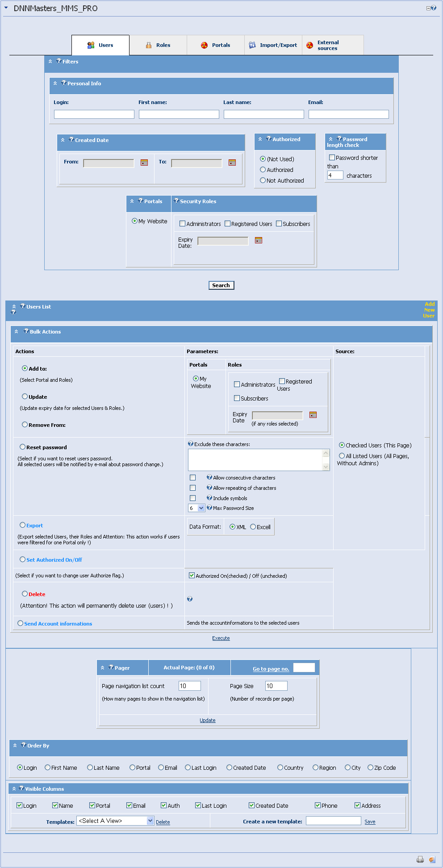Image resolution: width=443 pixels, height=868 pixels.
Task: Click the help icon next to Order By
Action: tap(24, 745)
